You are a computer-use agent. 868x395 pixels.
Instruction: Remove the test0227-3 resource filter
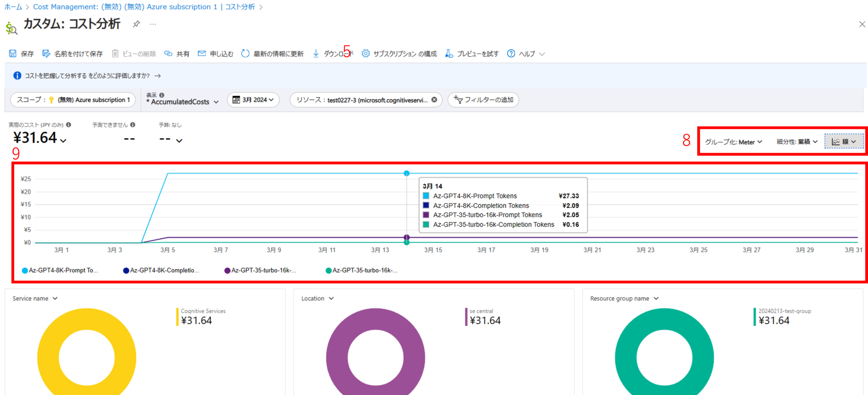click(x=434, y=100)
